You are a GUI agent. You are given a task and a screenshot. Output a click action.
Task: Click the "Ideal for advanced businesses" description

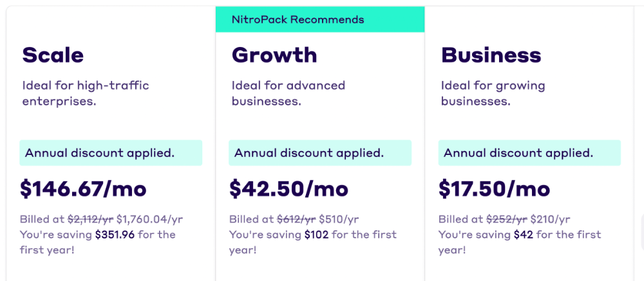coord(289,93)
